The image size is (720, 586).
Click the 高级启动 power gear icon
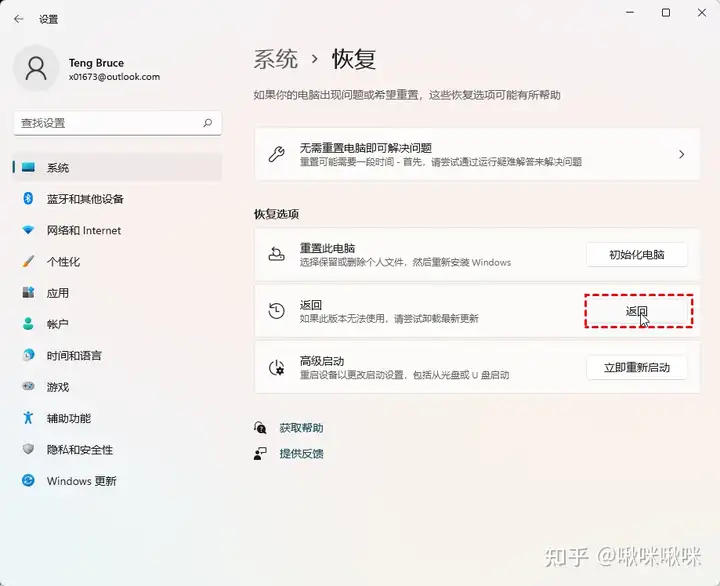click(x=276, y=367)
